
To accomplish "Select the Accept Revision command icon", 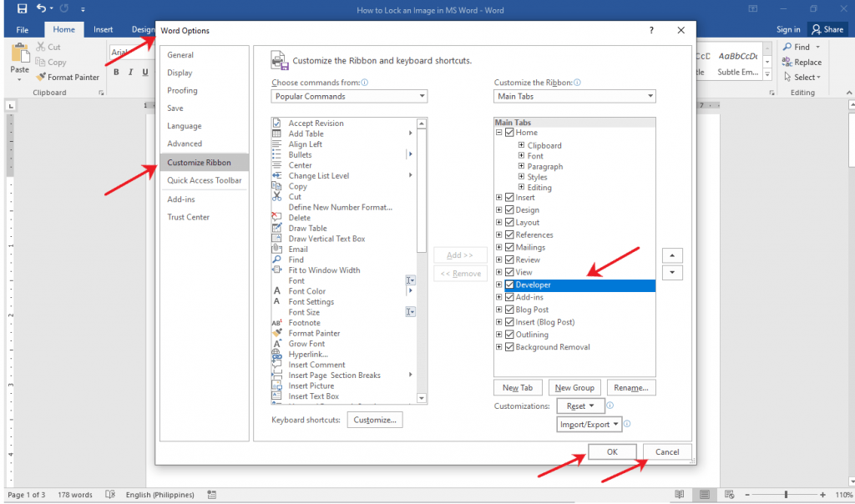I will 277,123.
